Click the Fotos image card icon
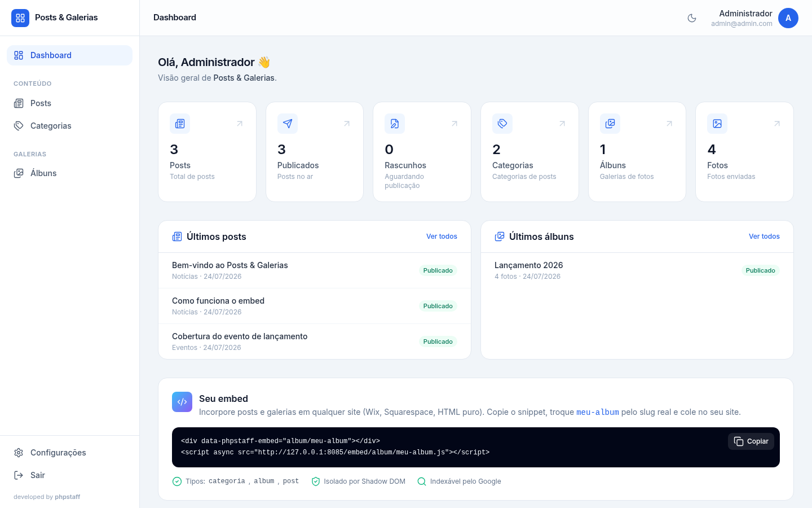812x508 pixels. 717,124
